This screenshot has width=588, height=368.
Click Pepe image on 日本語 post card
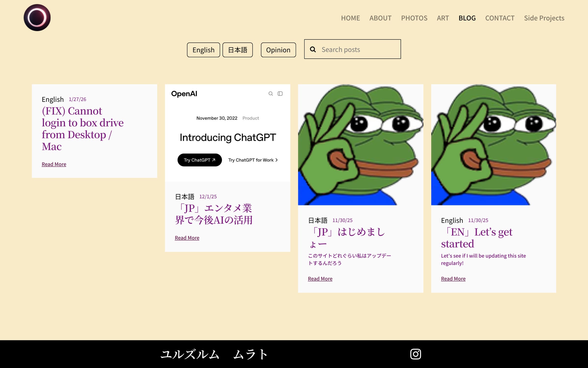(x=361, y=145)
